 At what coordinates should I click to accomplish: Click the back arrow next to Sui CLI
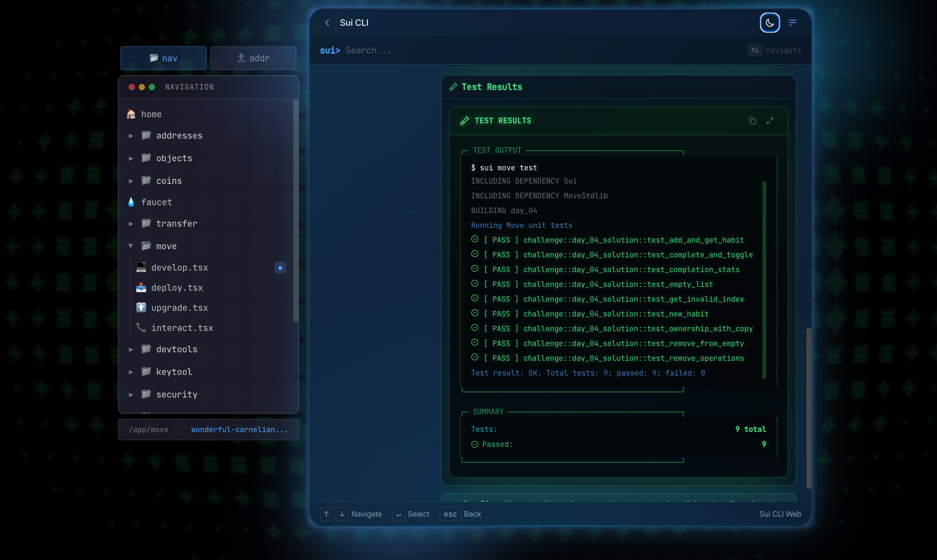pyautogui.click(x=327, y=23)
